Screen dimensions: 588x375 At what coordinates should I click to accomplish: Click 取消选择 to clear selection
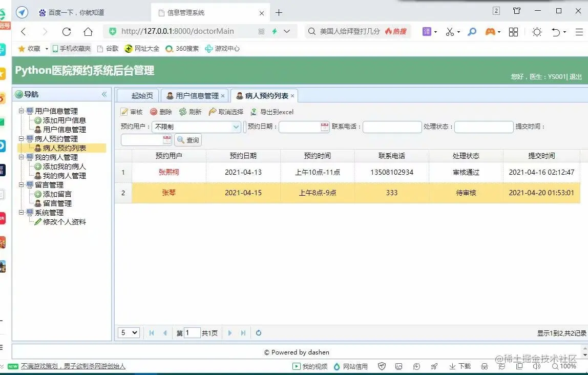[x=226, y=112]
